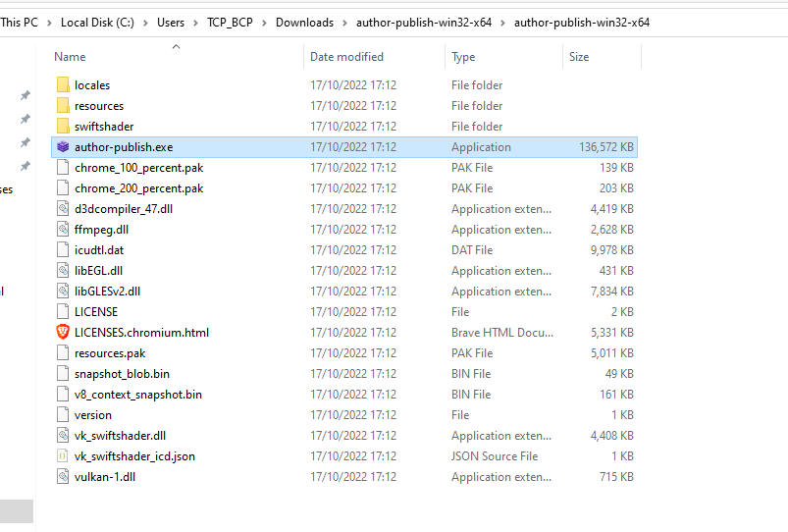Select the swiftshader folder name

tap(104, 127)
